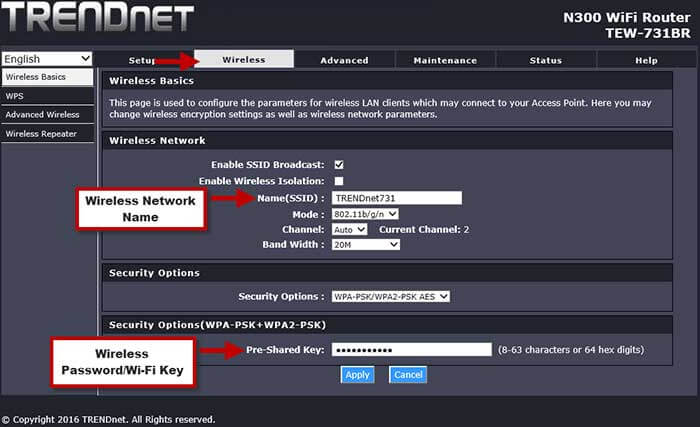Click the TRENDnet logo
The height and width of the screenshot is (427, 700).
[x=97, y=18]
